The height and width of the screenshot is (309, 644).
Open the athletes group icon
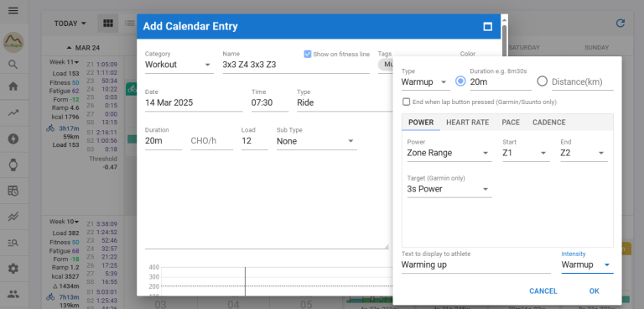pos(13,294)
